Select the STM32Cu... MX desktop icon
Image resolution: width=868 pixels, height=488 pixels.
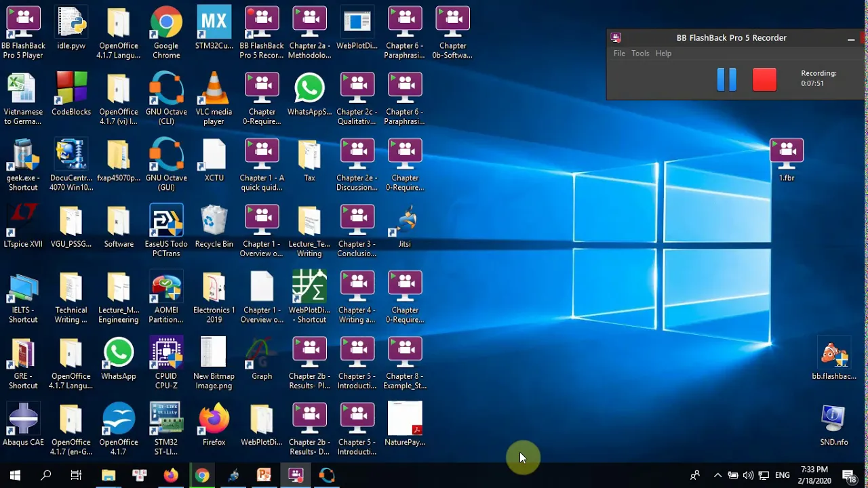point(214,28)
